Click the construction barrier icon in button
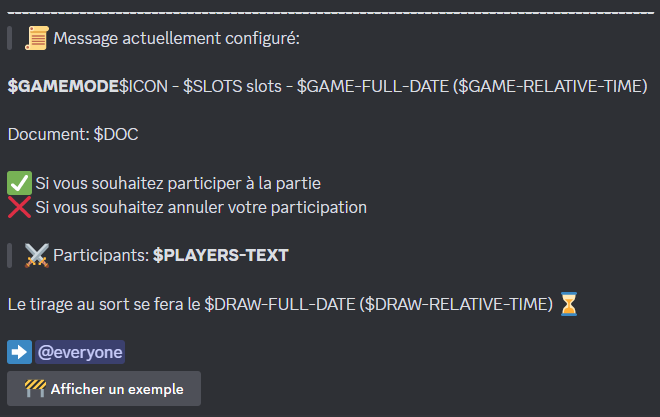 pos(35,388)
